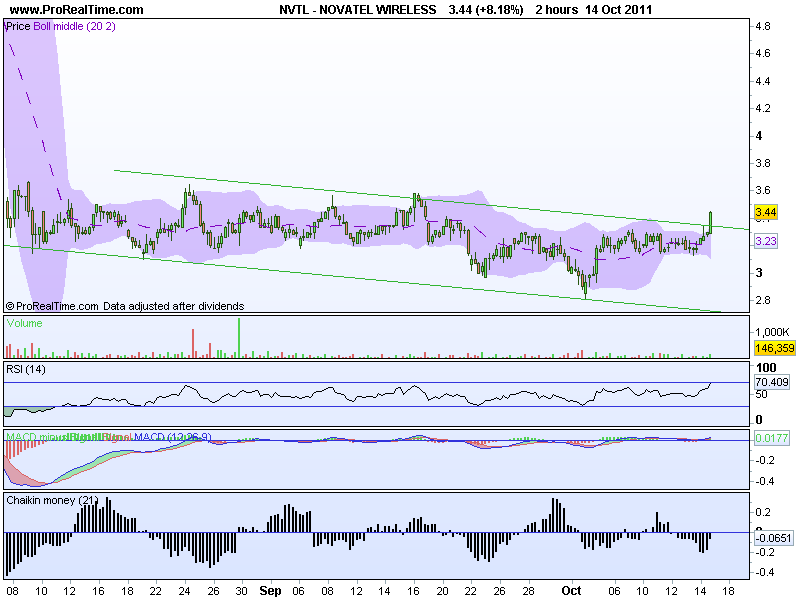The width and height of the screenshot is (800, 600).
Task: Click the 2.8 price axis label
Action: click(763, 300)
